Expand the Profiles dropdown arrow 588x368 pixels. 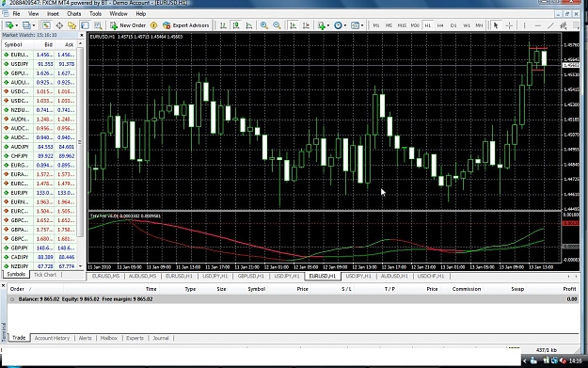pos(34,25)
